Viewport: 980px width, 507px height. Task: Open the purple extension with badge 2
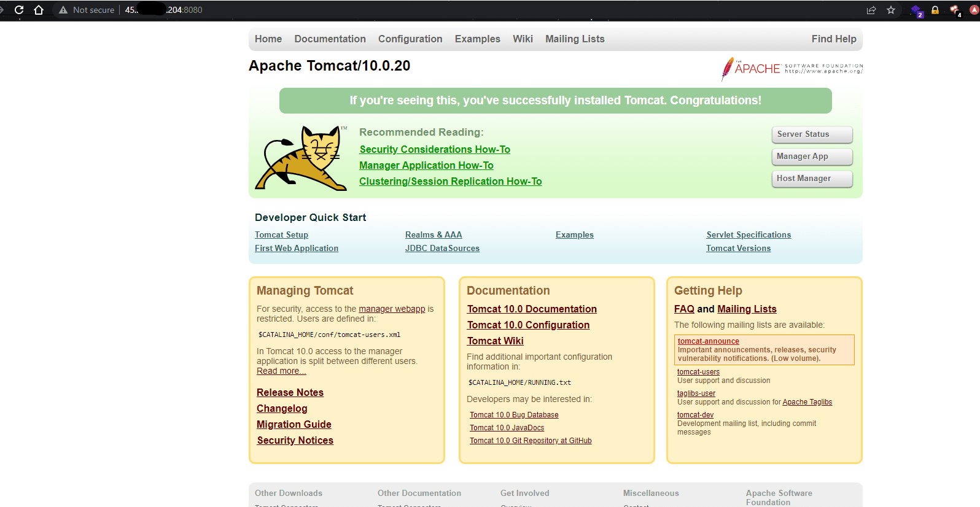click(916, 10)
